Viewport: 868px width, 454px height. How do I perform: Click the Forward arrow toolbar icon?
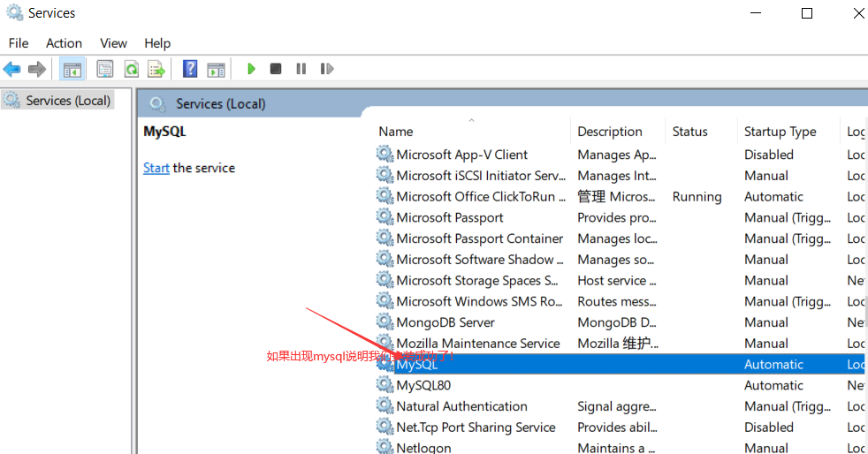(36, 69)
